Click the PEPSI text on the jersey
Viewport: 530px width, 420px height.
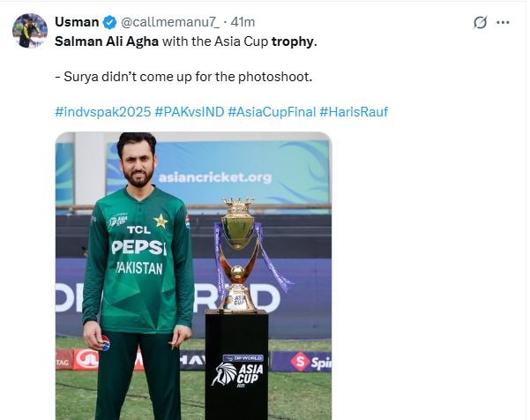click(x=138, y=248)
